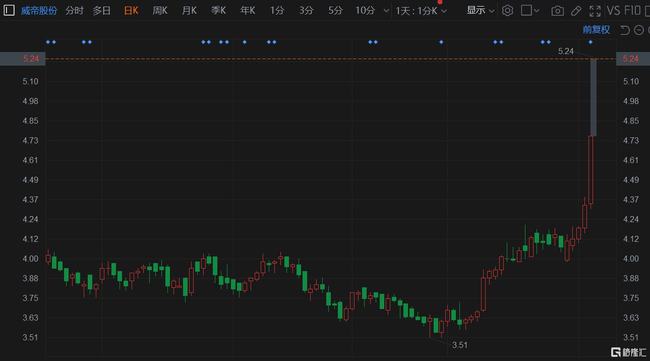650x361 pixels.
Task: Switch to the 5分 interval
Action: pos(335,11)
